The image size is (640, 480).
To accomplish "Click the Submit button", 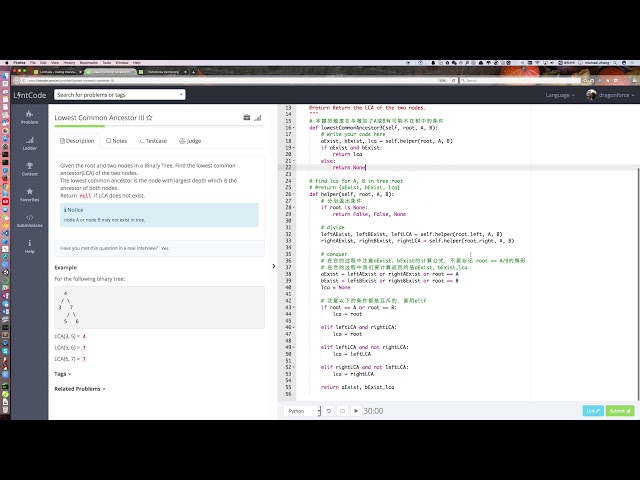I will coord(620,411).
